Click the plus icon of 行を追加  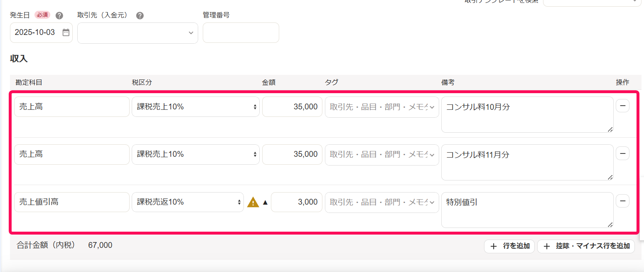[494, 246]
